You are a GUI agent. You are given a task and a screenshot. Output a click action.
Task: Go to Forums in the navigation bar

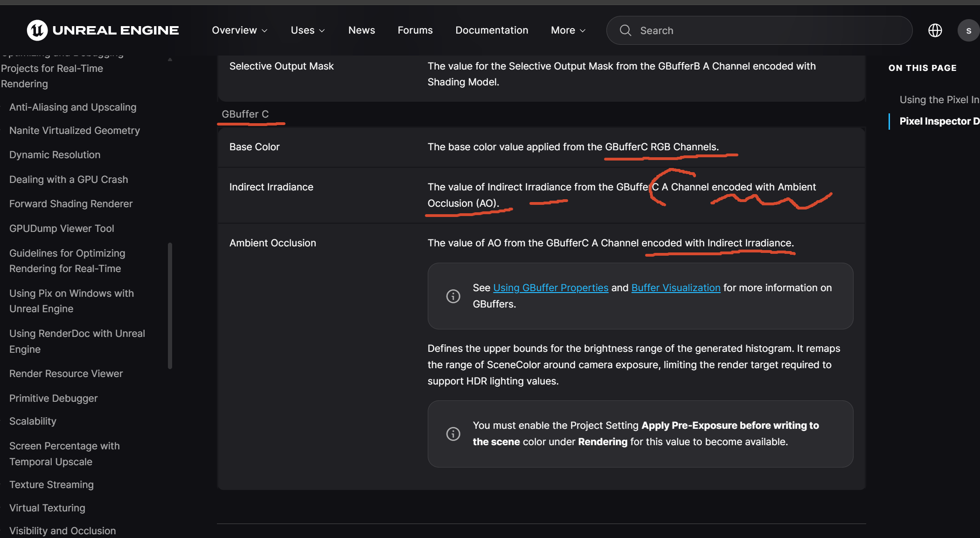click(415, 30)
